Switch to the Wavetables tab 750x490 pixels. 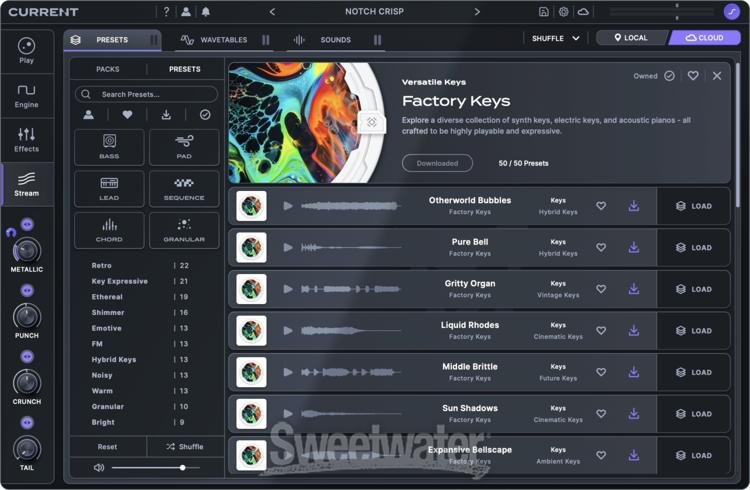[214, 40]
